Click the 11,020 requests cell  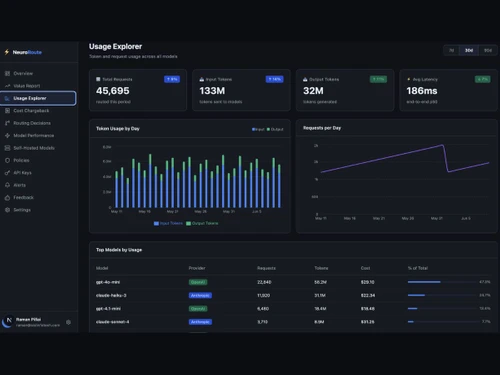coord(264,295)
